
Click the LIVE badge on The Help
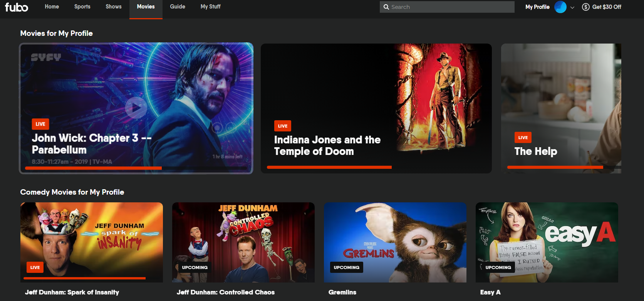point(523,138)
